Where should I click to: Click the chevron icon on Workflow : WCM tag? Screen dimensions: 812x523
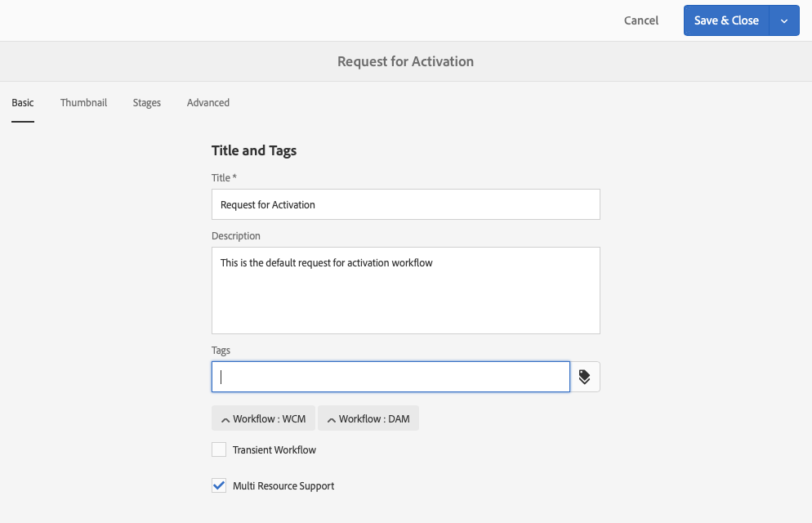[x=224, y=419]
